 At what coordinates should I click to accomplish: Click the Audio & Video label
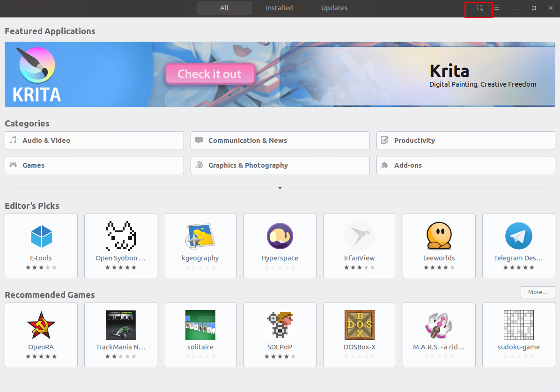point(46,141)
